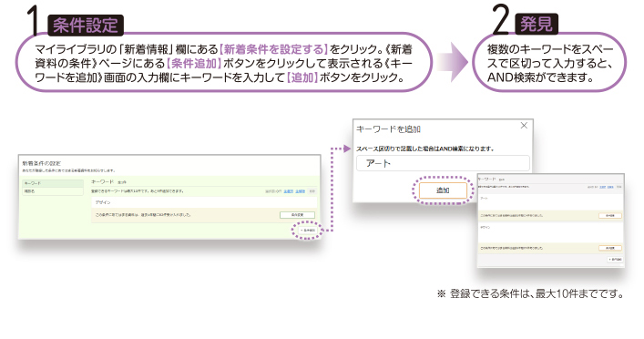The image size is (644, 339).
Task: Click the 新着条件の設定 heading text
Action: (42, 163)
